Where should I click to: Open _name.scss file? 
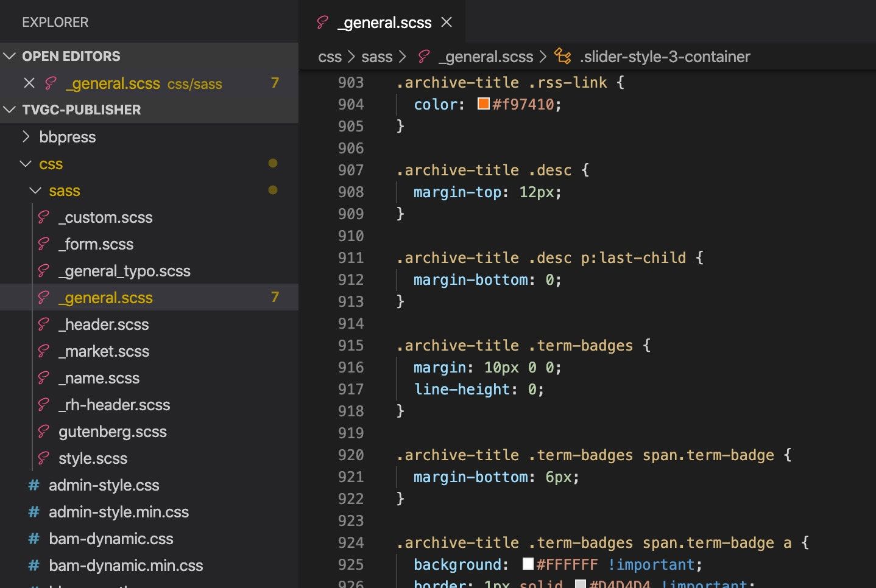click(99, 378)
